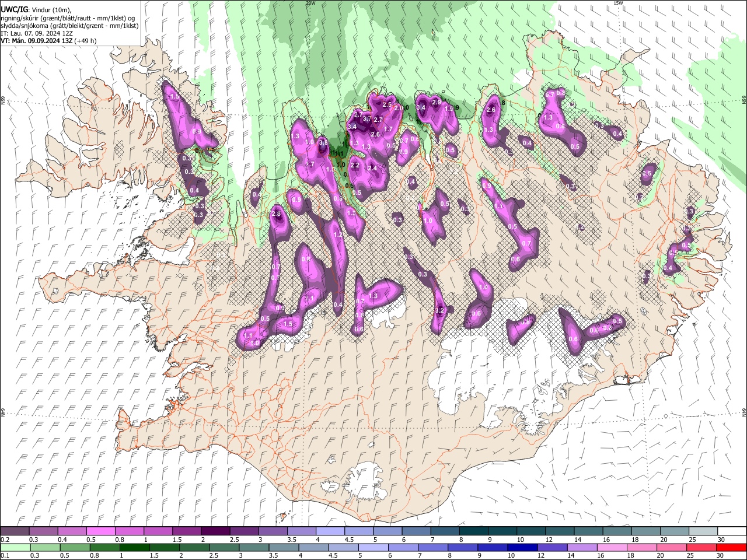Pick the 0.8 green swatch in the lower rain legend
The height and width of the screenshot is (560, 747).
tap(105, 547)
